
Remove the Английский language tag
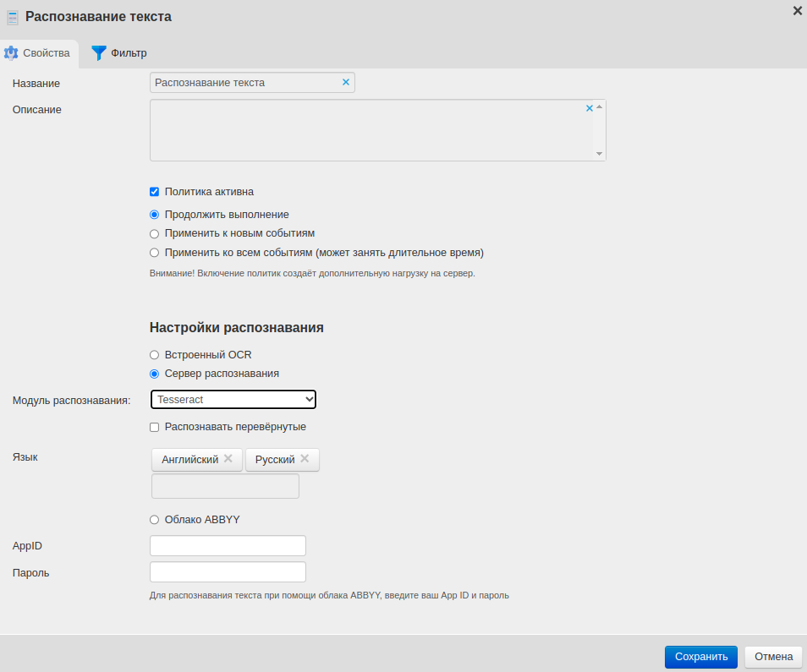pos(228,459)
